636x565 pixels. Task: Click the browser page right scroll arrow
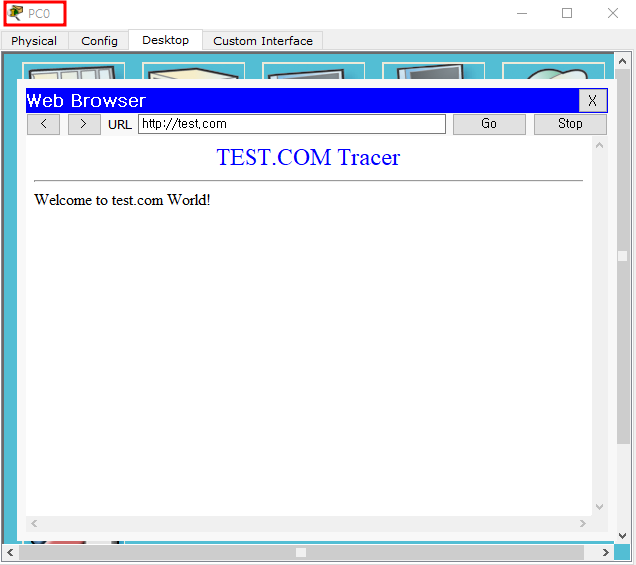click(583, 524)
